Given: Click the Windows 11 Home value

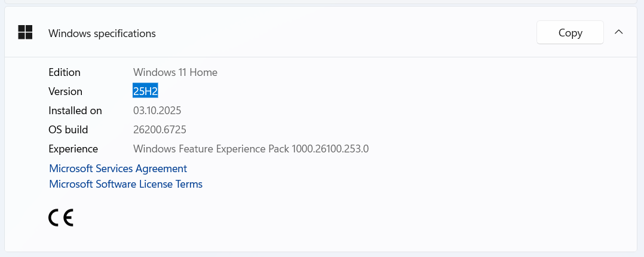Looking at the screenshot, I should [175, 72].
